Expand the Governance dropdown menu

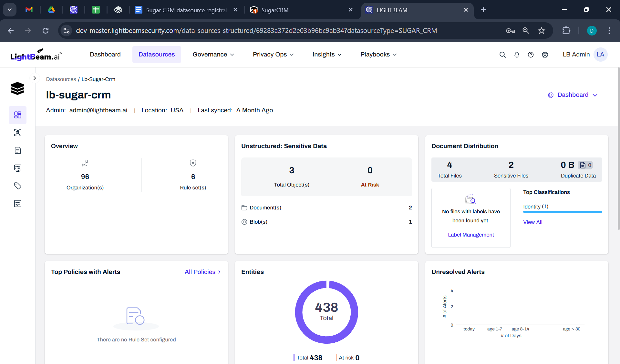[x=213, y=55]
